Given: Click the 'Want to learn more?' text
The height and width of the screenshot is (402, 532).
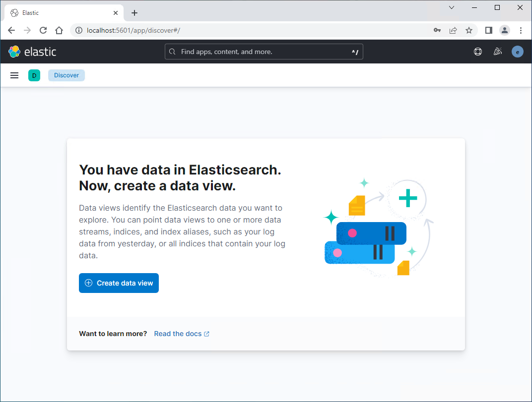Looking at the screenshot, I should click(x=113, y=334).
